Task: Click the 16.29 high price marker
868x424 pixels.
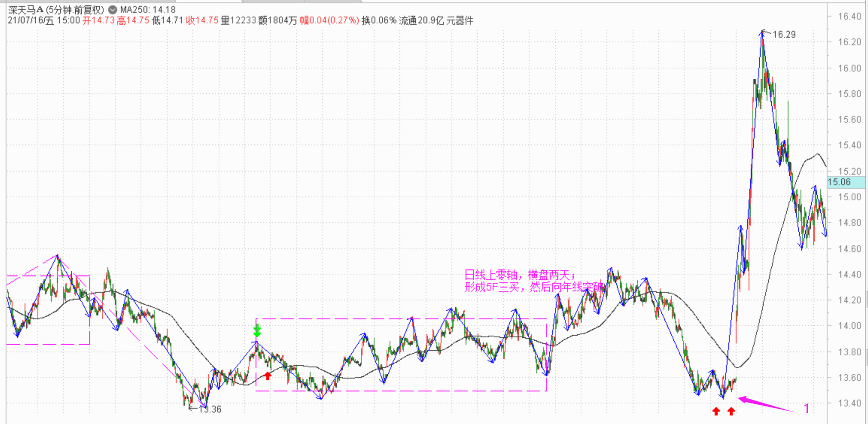Action: pos(784,35)
